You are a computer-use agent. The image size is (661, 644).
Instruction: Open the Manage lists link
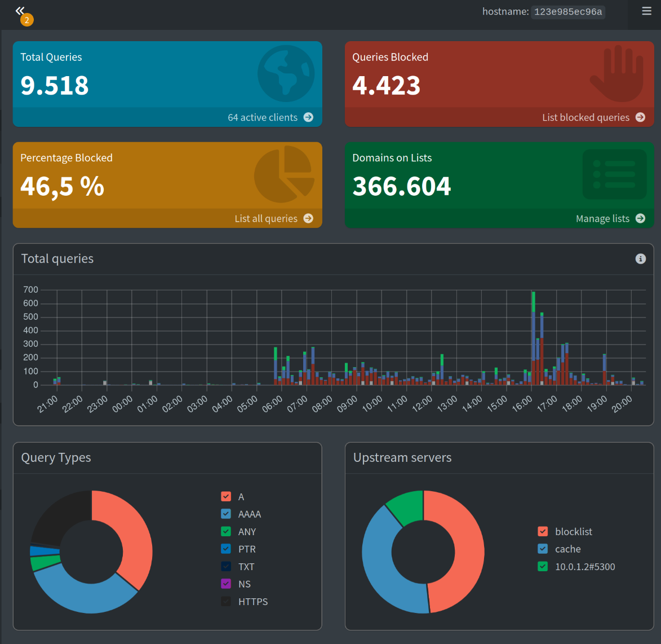coord(602,218)
